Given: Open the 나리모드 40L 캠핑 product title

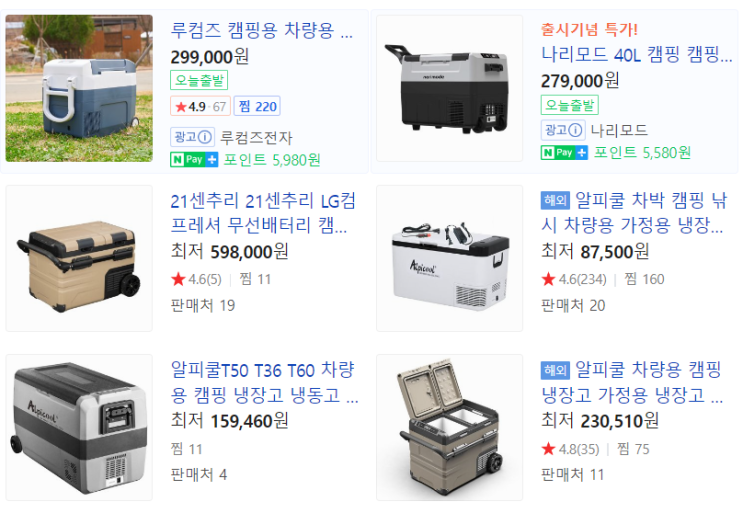Looking at the screenshot, I should [637, 54].
